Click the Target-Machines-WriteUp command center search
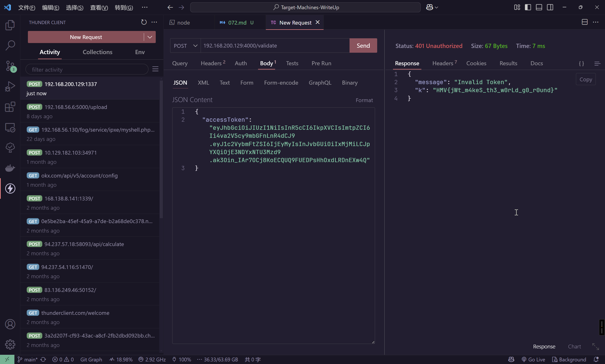Screen dimensions: 605x364 [x=305, y=7]
